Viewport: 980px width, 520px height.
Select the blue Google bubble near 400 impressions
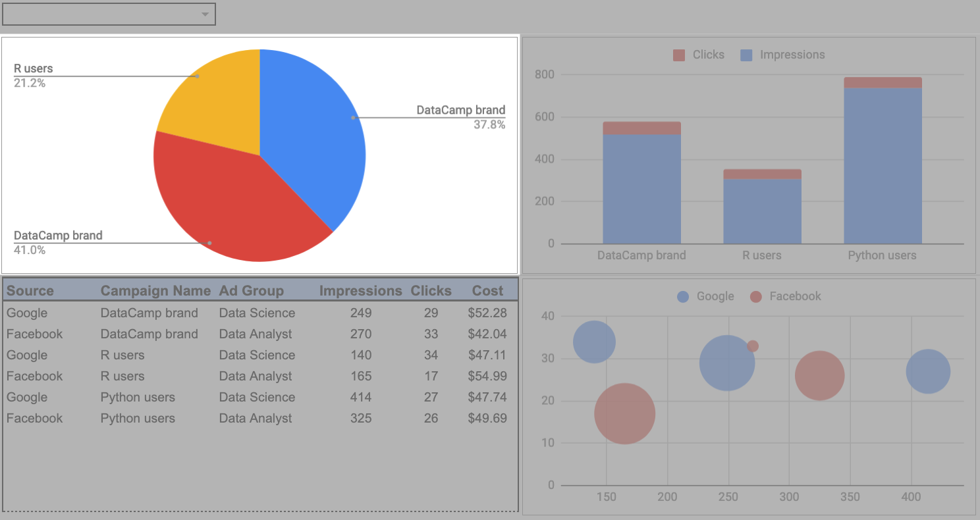(928, 371)
